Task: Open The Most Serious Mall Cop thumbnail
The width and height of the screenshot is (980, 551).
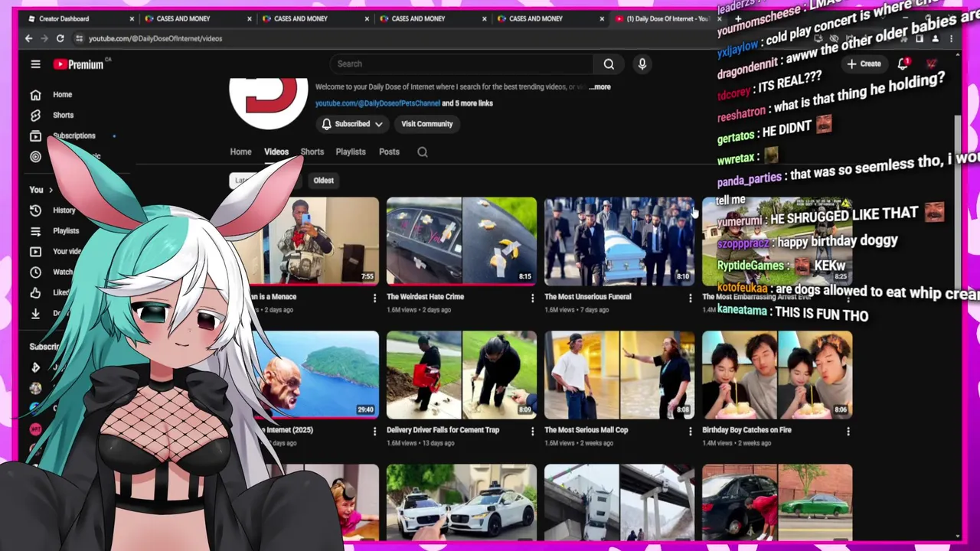Action: [619, 375]
